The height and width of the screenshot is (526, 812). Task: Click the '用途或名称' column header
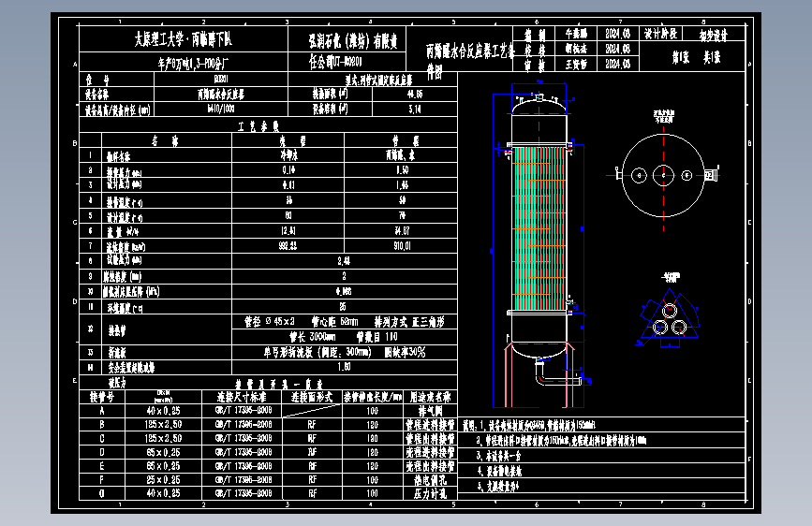(430, 397)
